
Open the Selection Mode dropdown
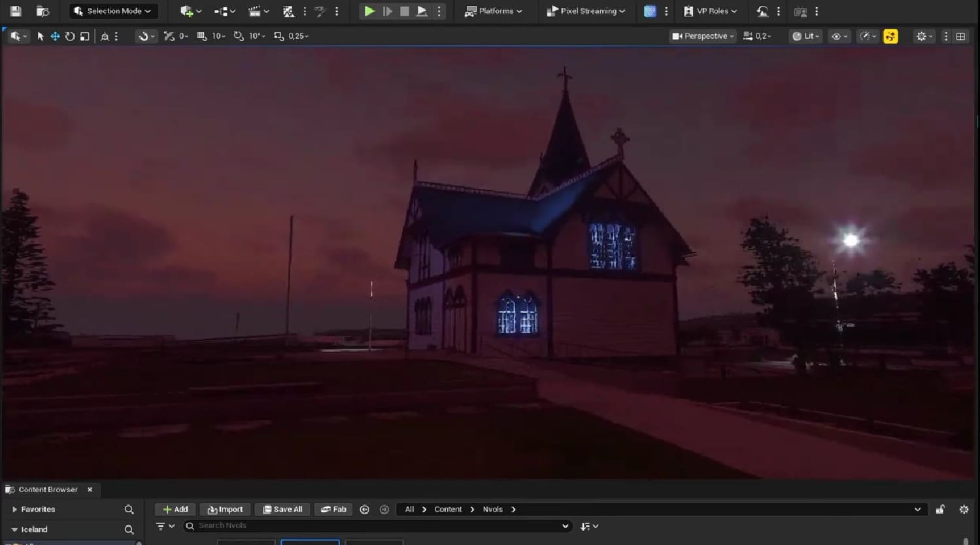(113, 11)
